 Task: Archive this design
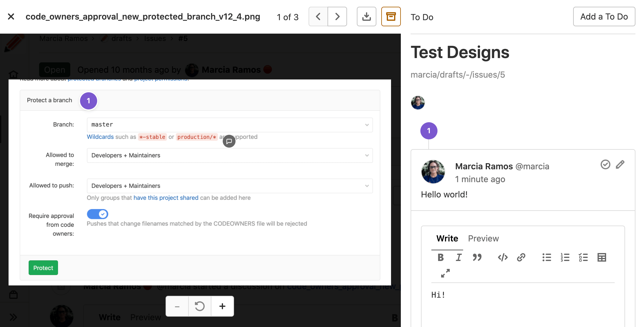click(x=391, y=17)
